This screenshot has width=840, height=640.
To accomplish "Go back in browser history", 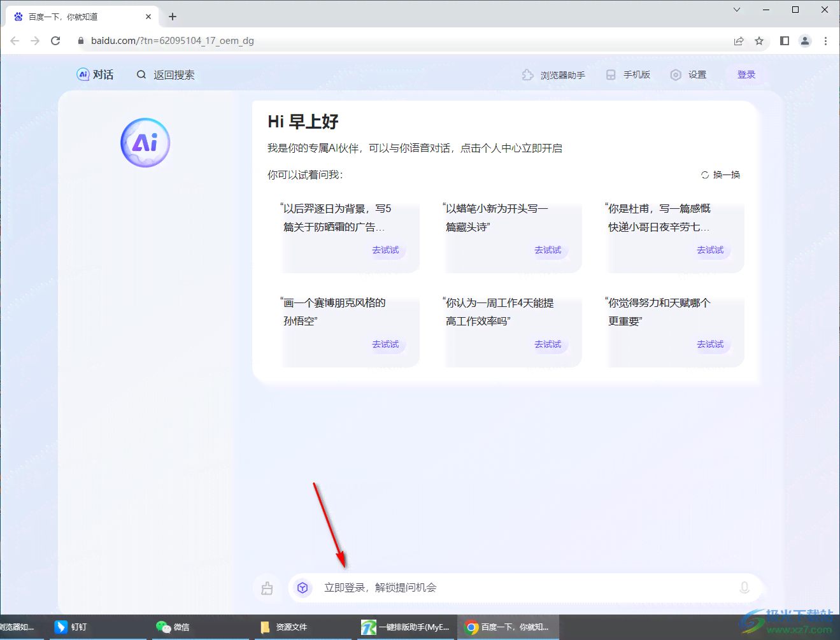I will point(15,41).
